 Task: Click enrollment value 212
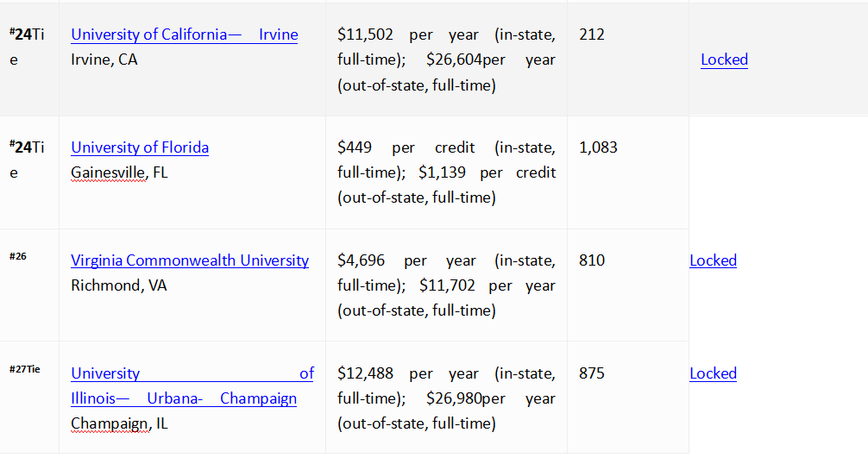592,34
